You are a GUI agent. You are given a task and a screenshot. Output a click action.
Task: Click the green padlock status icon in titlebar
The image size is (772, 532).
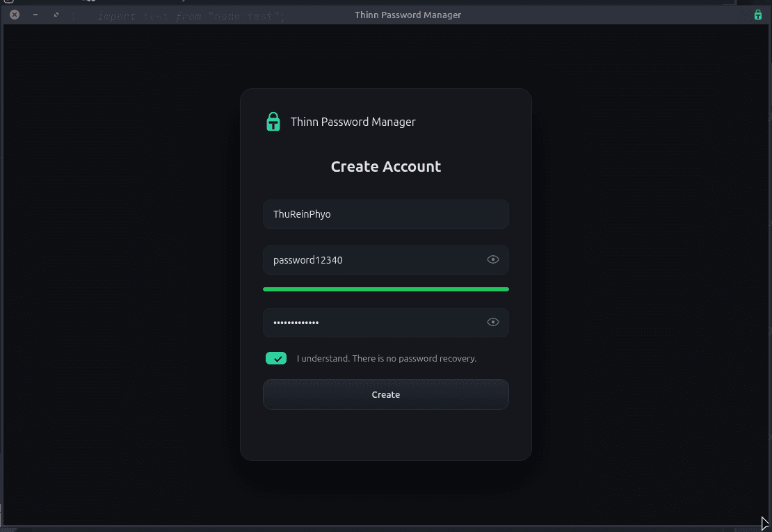click(x=757, y=14)
